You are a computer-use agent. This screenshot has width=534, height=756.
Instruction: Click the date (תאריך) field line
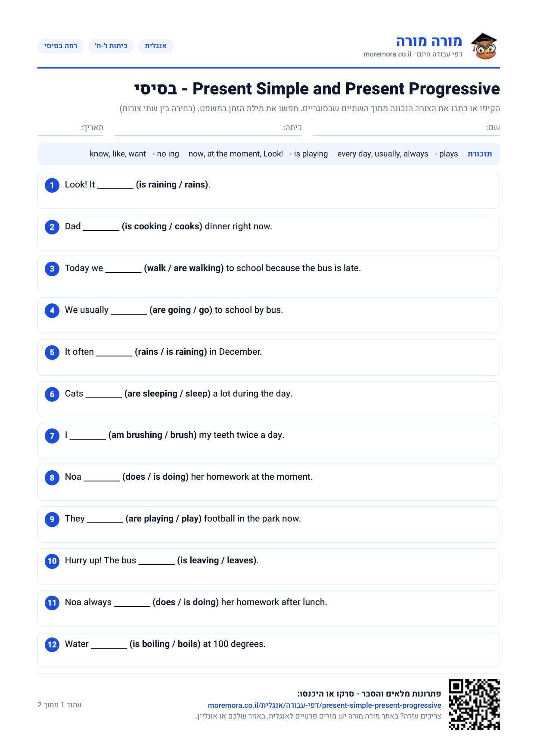pos(71,129)
